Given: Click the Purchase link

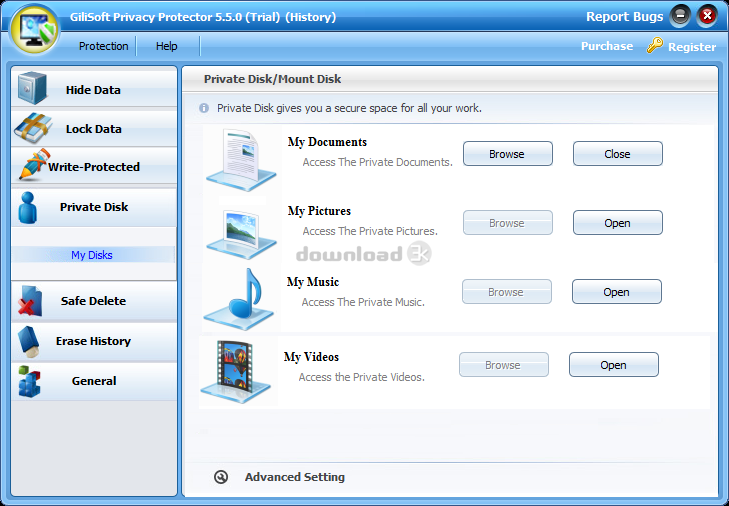Looking at the screenshot, I should pos(607,46).
